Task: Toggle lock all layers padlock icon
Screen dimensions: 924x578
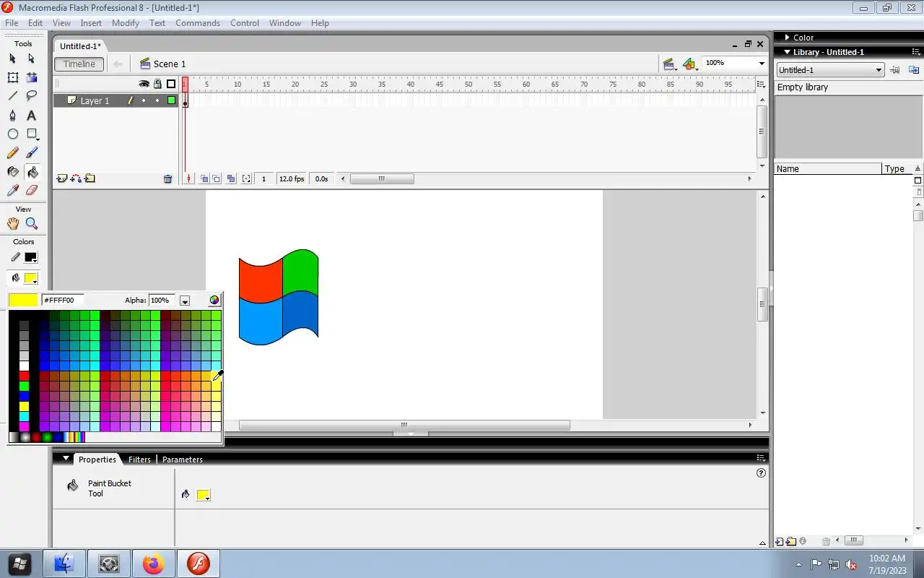Action: pyautogui.click(x=157, y=84)
